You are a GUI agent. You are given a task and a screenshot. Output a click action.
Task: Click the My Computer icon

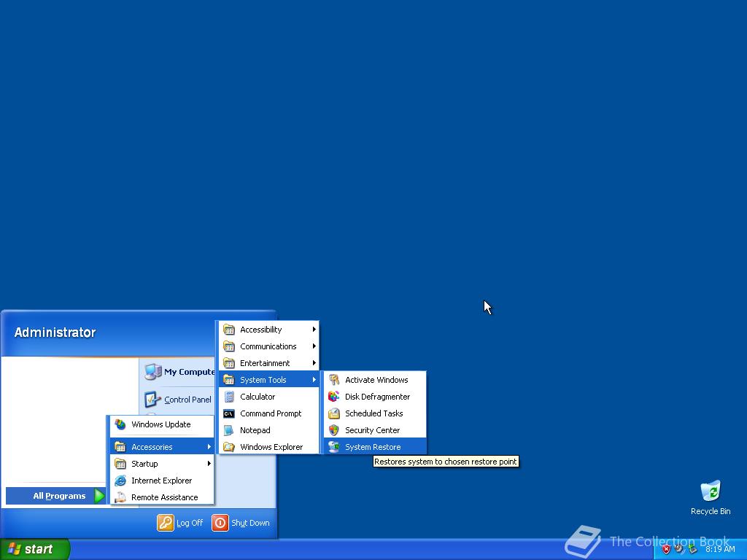(x=153, y=371)
